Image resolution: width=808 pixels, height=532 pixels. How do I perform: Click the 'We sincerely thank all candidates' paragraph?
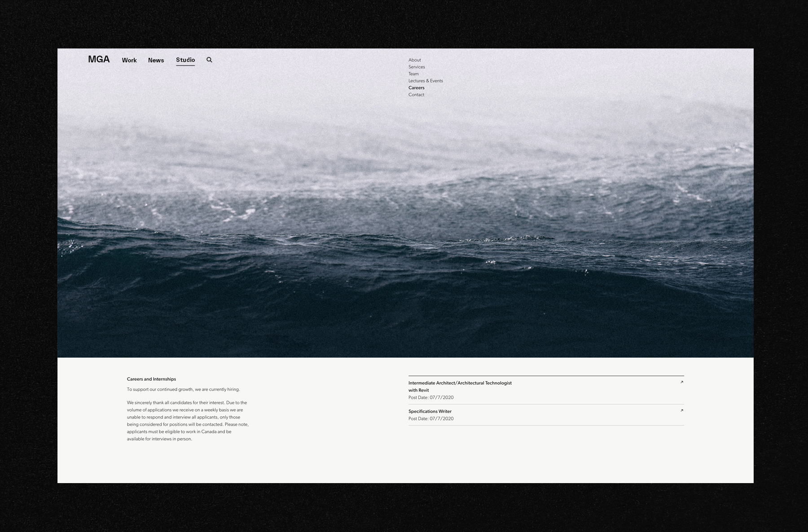188,421
